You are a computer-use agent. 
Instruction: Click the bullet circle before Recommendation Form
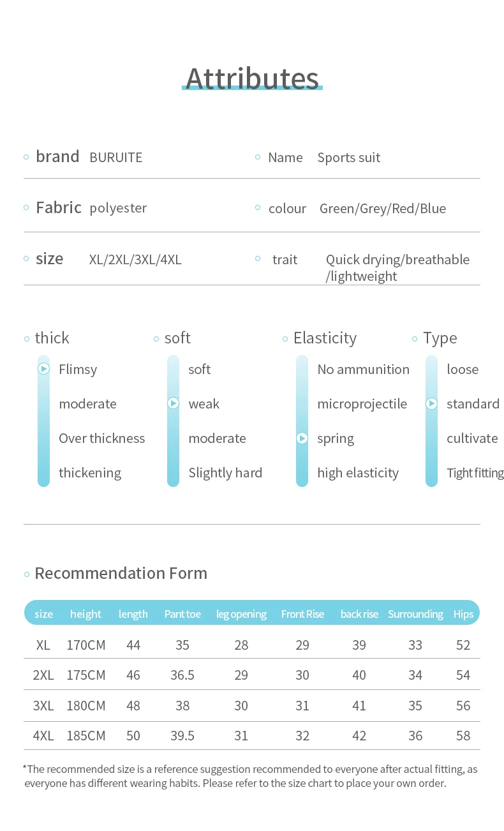click(x=27, y=574)
